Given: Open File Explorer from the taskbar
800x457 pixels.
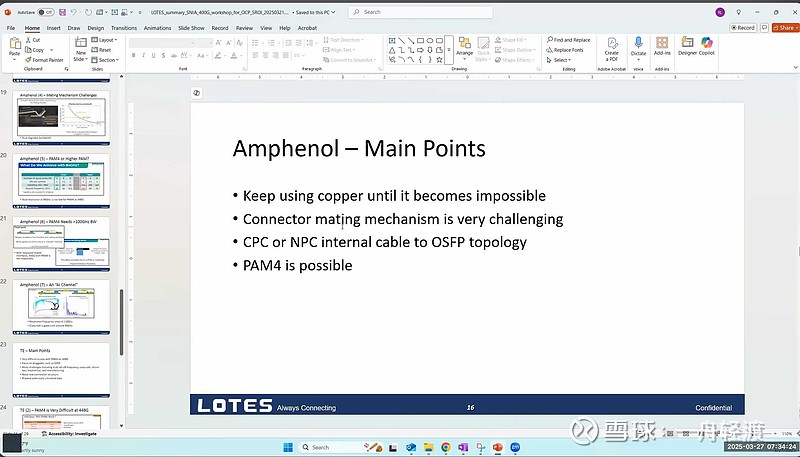Looking at the screenshot, I should point(429,447).
